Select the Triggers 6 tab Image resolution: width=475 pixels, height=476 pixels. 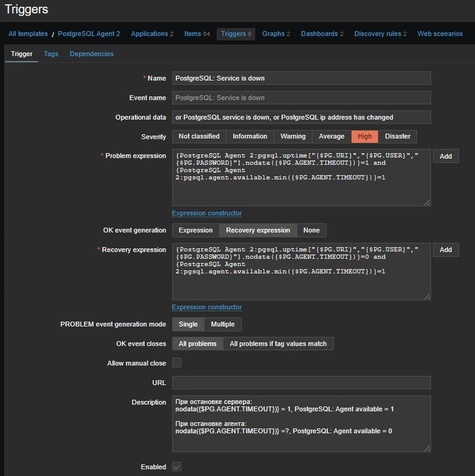(x=236, y=34)
